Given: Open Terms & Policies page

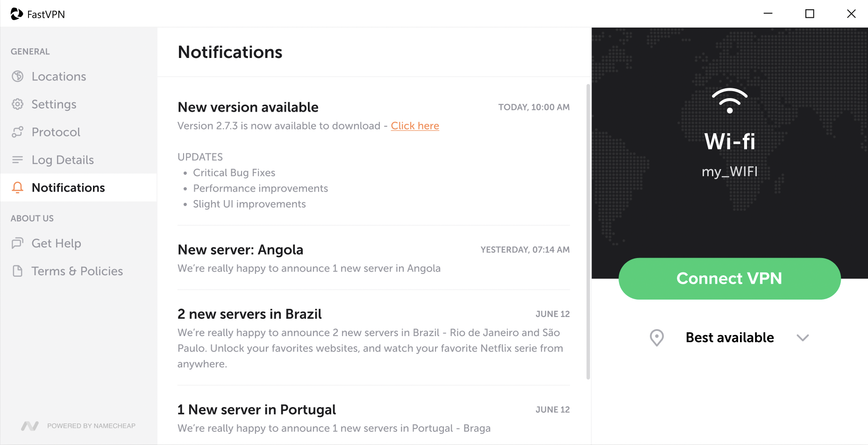Looking at the screenshot, I should point(78,271).
